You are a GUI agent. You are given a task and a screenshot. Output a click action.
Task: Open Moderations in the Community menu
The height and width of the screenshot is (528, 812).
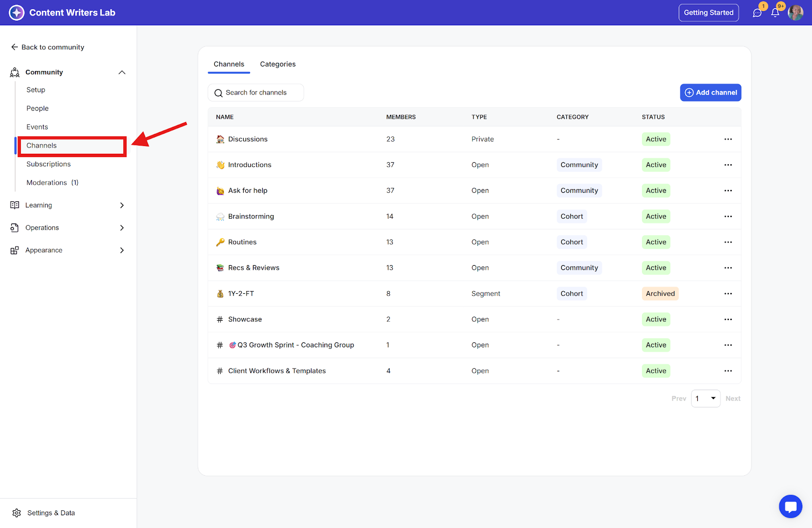coord(52,183)
